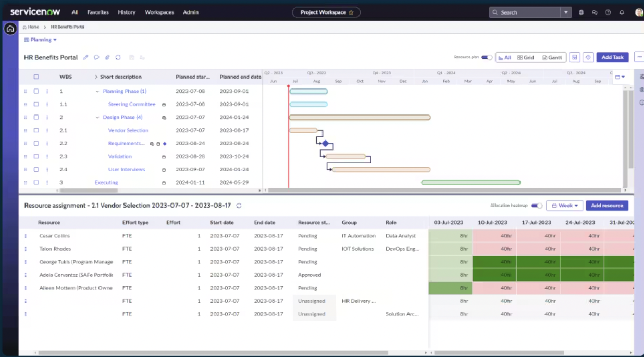The height and width of the screenshot is (357, 644).
Task: Open the help question mark icon
Action: click(x=608, y=12)
